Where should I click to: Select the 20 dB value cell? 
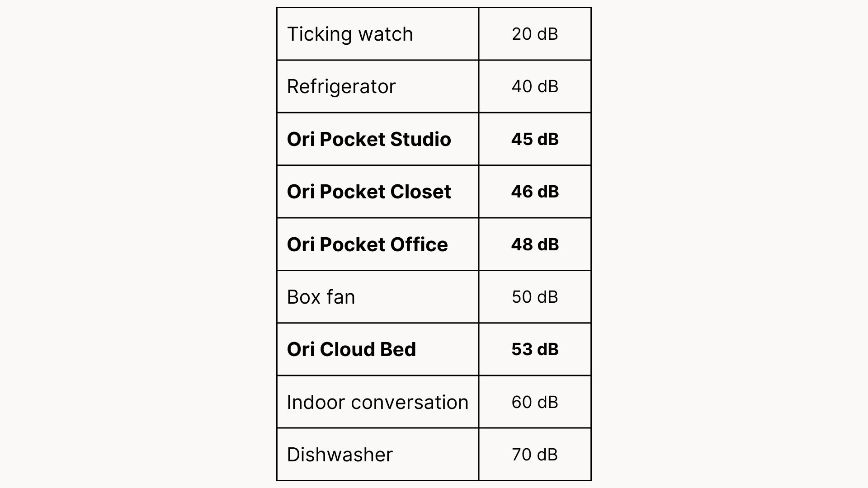coord(535,34)
